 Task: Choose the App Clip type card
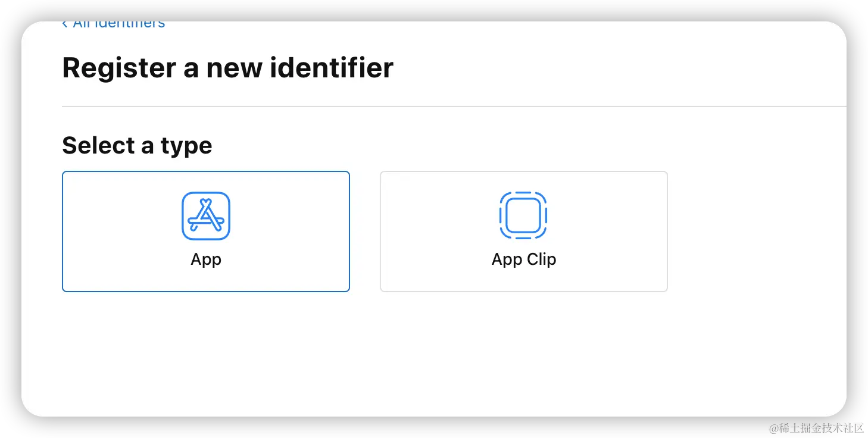point(524,231)
